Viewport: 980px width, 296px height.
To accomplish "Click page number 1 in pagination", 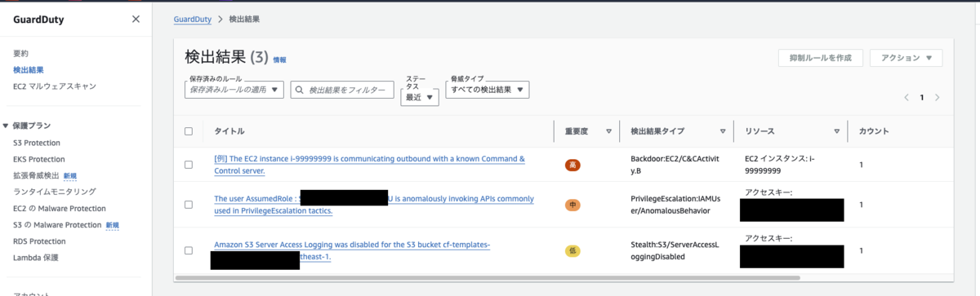I will pyautogui.click(x=922, y=97).
